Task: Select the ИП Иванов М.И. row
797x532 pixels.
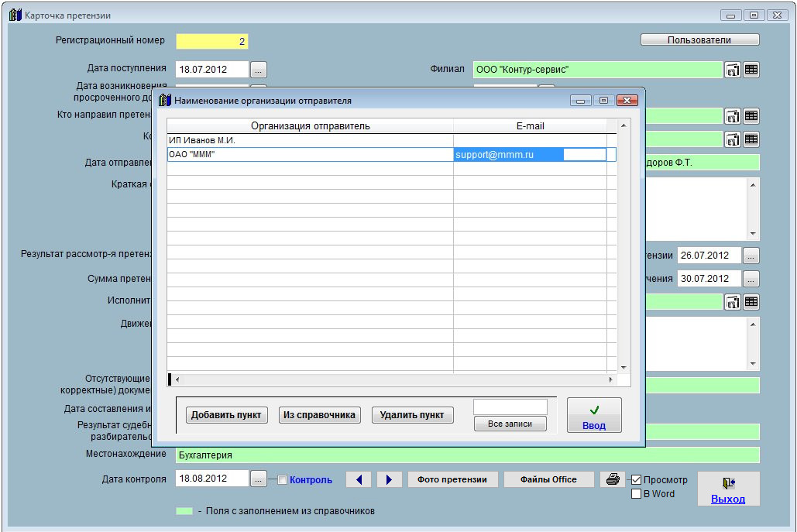Action: 310,141
